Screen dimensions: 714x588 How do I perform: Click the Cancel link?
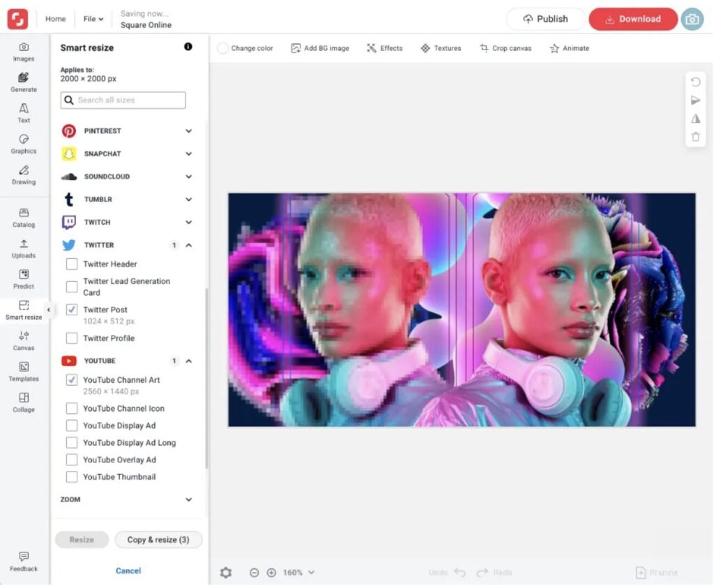[x=128, y=571]
